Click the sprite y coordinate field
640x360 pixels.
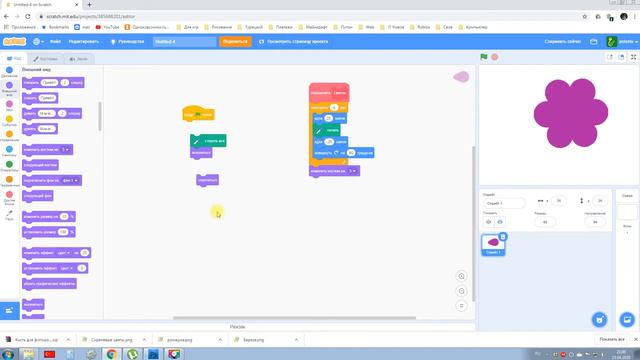600,200
